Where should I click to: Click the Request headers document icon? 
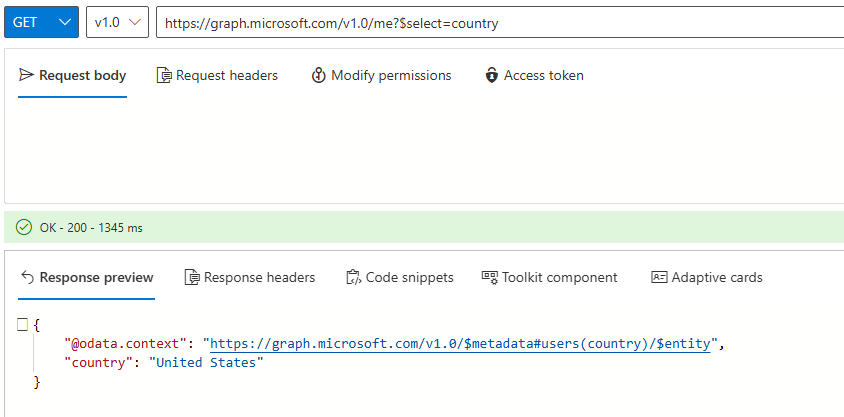point(164,75)
